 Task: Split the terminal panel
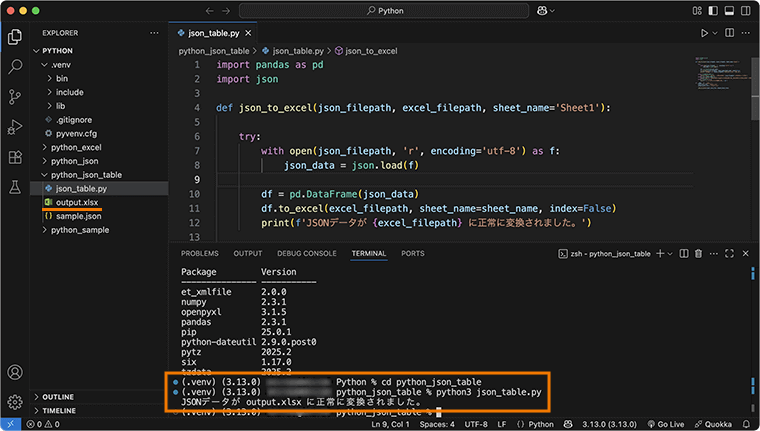pyautogui.click(x=683, y=254)
